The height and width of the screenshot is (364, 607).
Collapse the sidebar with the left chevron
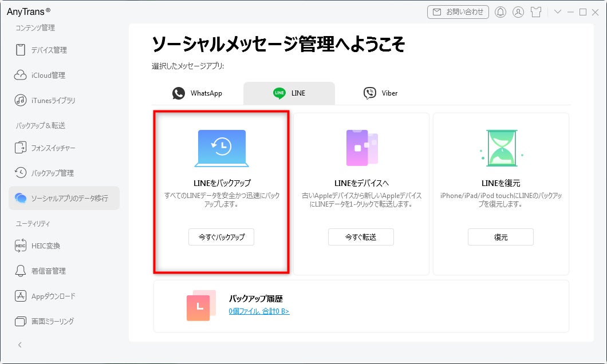coord(19,345)
